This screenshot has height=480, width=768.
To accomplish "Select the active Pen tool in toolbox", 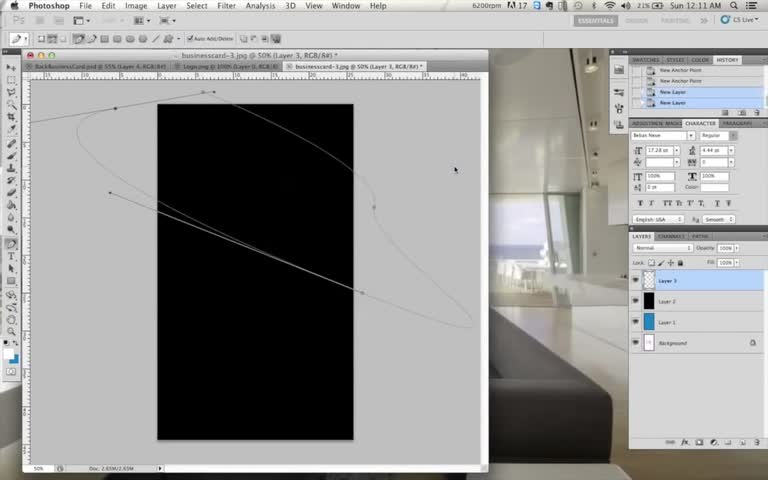I will 11,243.
